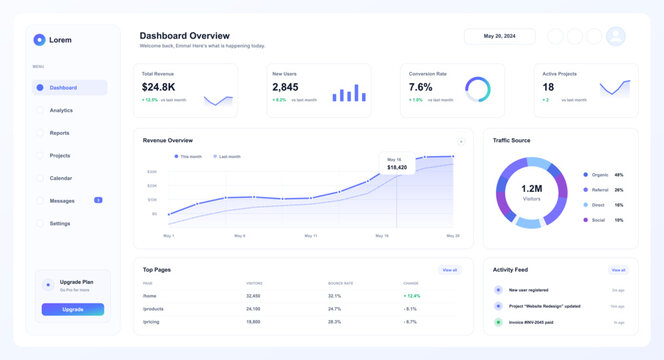Click the Visitors column header
Screen dimensions: 664x360
[x=255, y=283]
